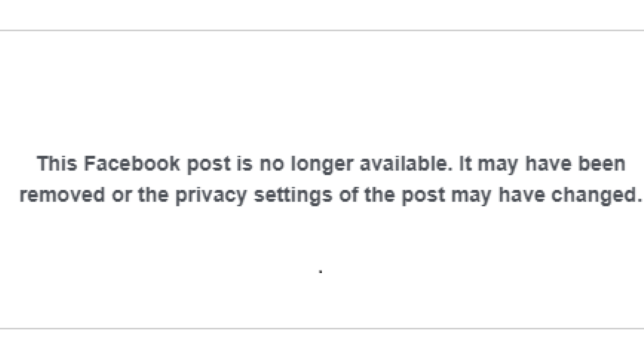This screenshot has width=644, height=362.
Task: Click the small dot below the message
Action: (320, 272)
